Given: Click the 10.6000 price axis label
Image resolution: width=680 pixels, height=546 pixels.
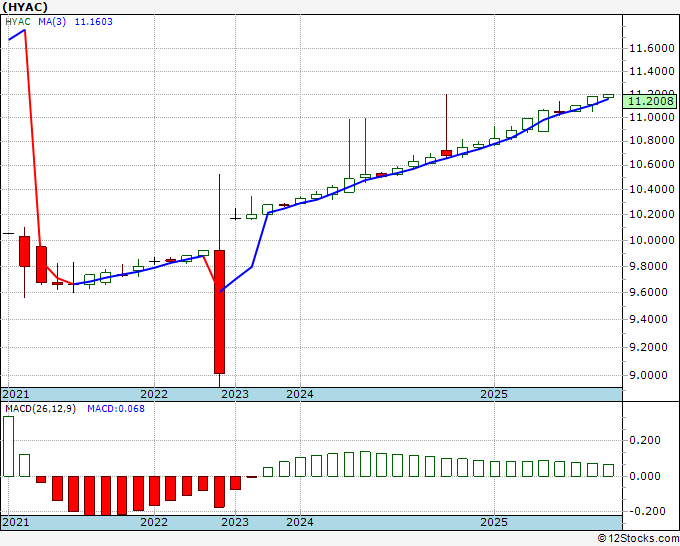Looking at the screenshot, I should coord(652,164).
